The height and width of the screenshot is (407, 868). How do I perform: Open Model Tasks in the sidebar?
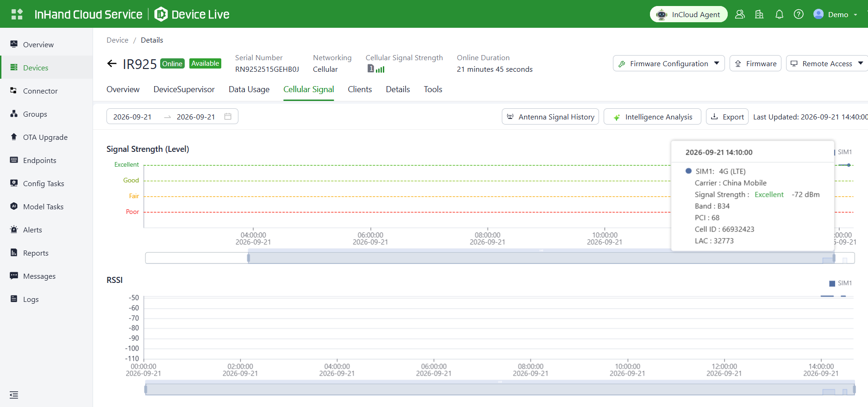pyautogui.click(x=46, y=207)
